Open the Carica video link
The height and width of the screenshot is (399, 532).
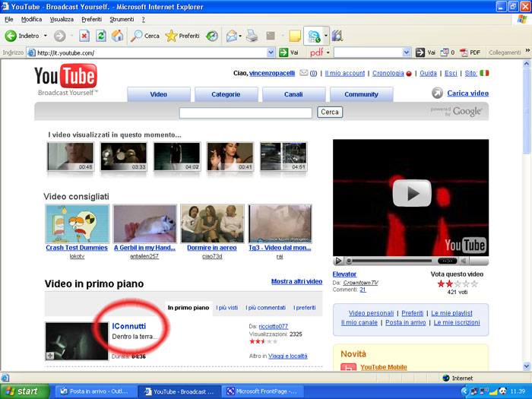pos(468,93)
